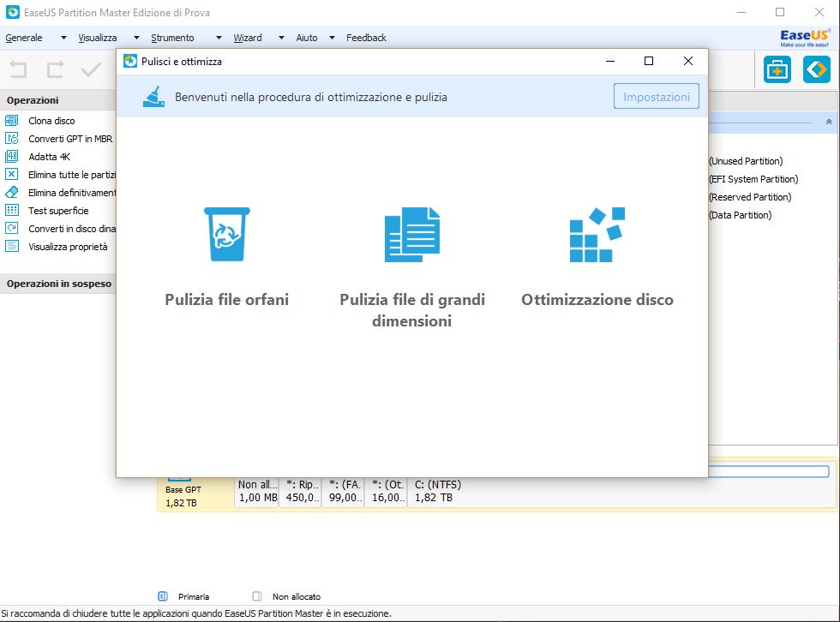Viewport: 840px width, 622px height.
Task: Click the Converti GPT in MBR icon
Action: point(12,139)
